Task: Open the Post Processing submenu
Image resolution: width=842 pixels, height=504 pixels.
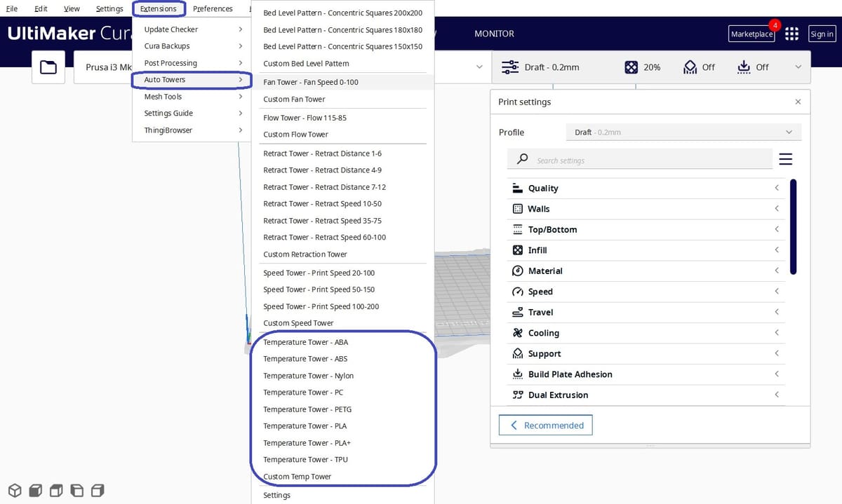Action: [192, 63]
